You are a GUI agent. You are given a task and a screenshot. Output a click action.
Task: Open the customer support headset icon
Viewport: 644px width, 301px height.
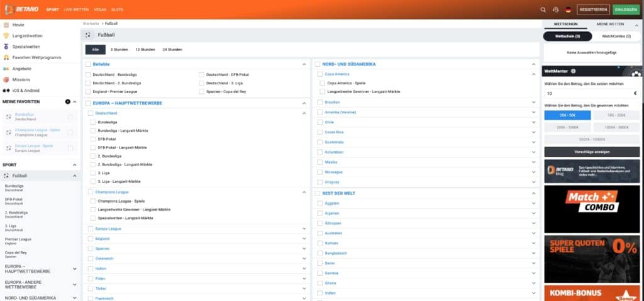[556, 9]
